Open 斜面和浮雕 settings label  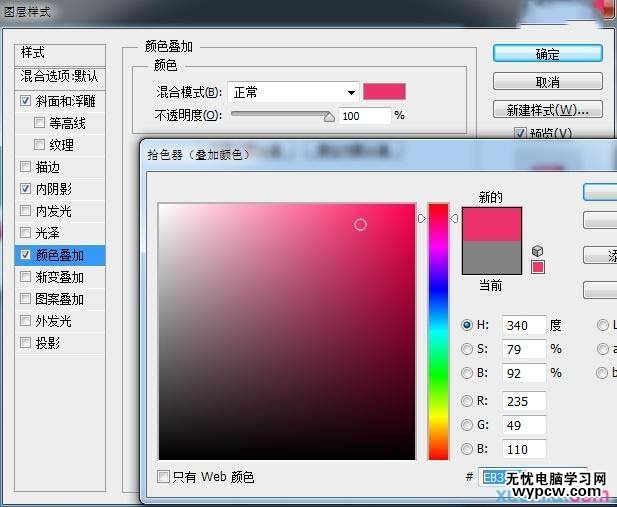point(65,101)
